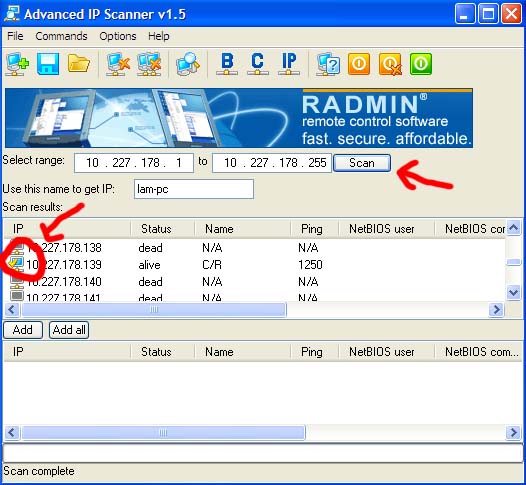Open the Commands menu
The height and width of the screenshot is (485, 526).
click(x=61, y=36)
